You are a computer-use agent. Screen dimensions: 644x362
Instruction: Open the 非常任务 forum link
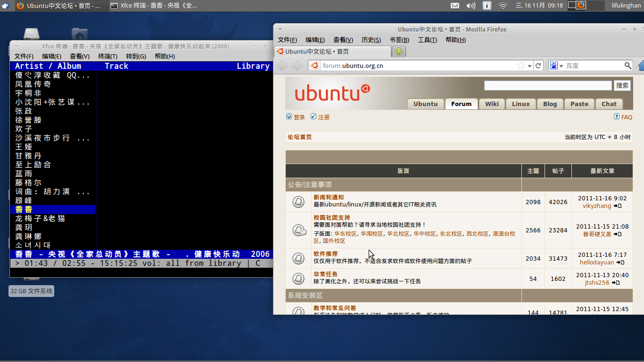click(x=326, y=274)
